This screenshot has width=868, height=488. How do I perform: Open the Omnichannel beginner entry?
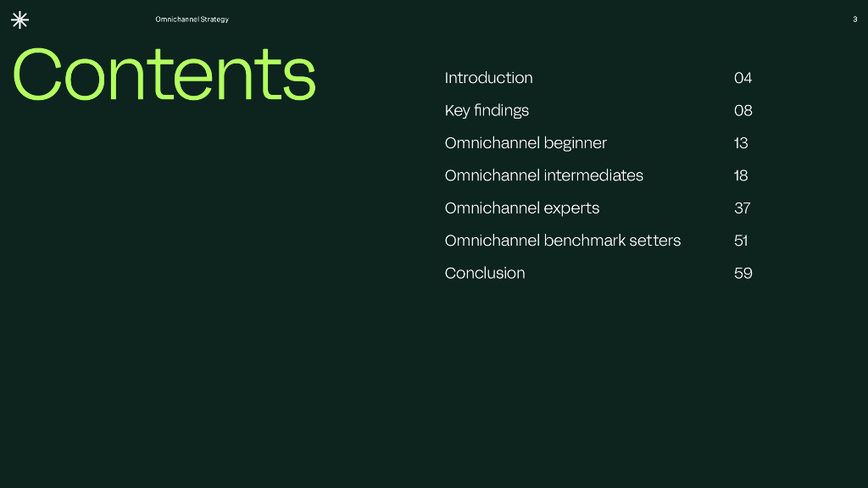pos(526,143)
